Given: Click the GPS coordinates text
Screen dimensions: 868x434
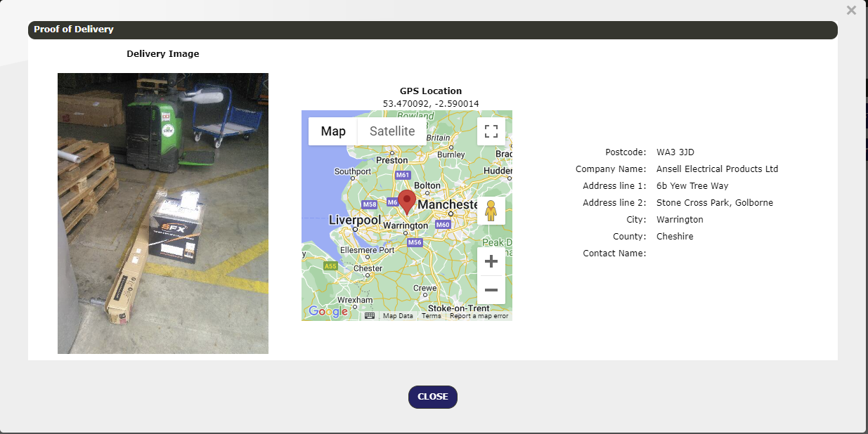Looking at the screenshot, I should (x=431, y=104).
